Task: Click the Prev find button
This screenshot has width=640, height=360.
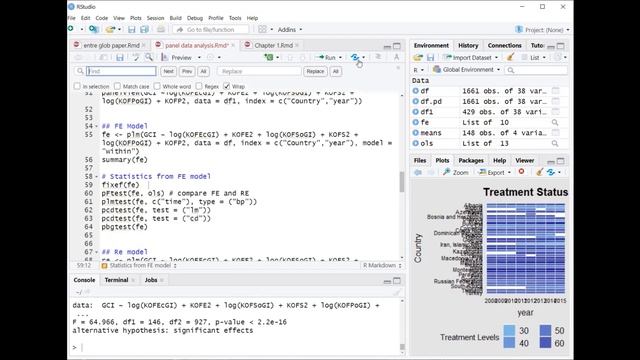Action: [x=187, y=71]
